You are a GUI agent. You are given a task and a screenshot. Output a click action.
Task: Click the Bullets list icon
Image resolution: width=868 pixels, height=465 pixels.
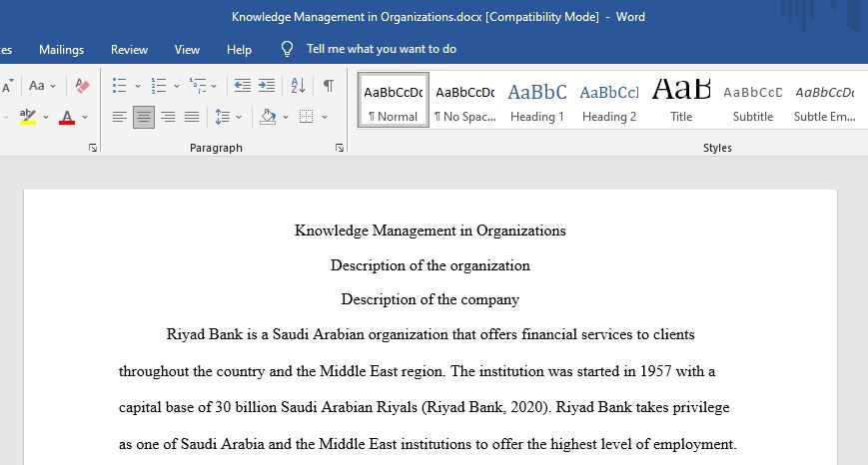coord(119,86)
